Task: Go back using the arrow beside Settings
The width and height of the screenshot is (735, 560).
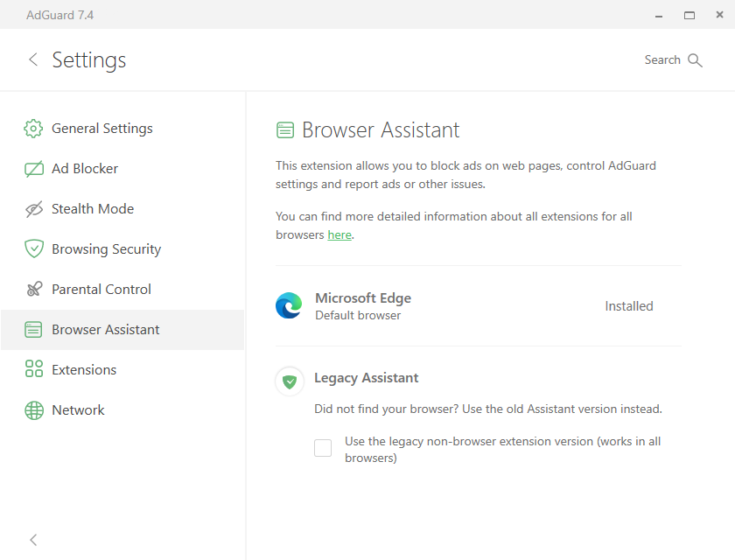Action: pos(33,59)
